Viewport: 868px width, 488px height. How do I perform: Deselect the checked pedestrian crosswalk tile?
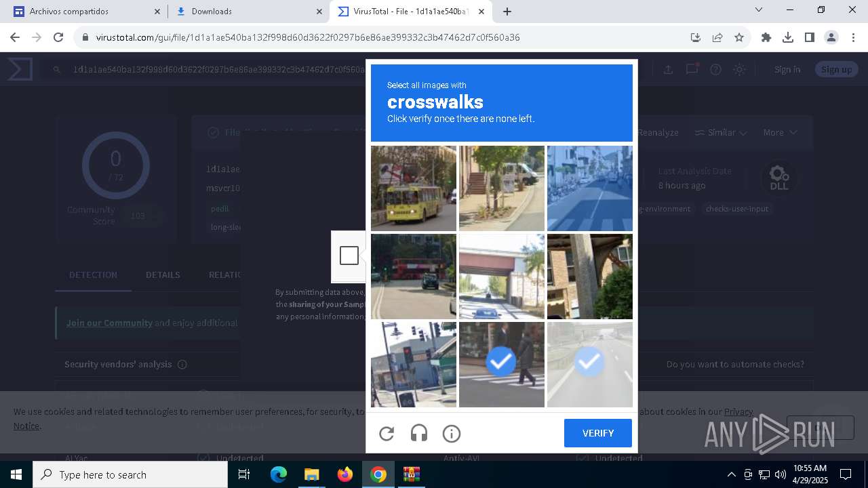click(x=502, y=365)
